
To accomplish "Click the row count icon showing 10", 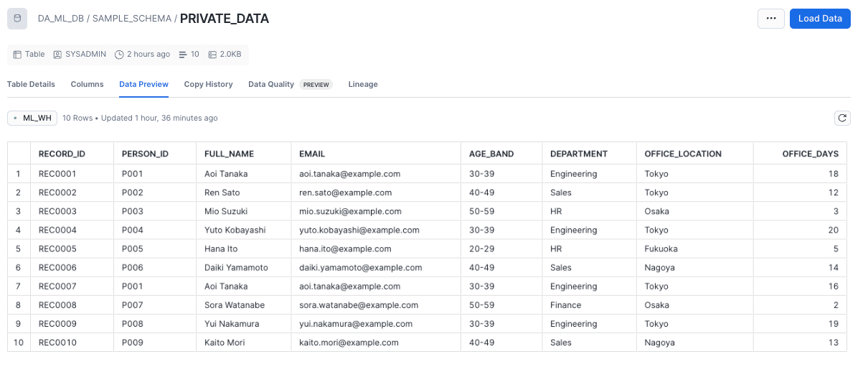I will [183, 54].
